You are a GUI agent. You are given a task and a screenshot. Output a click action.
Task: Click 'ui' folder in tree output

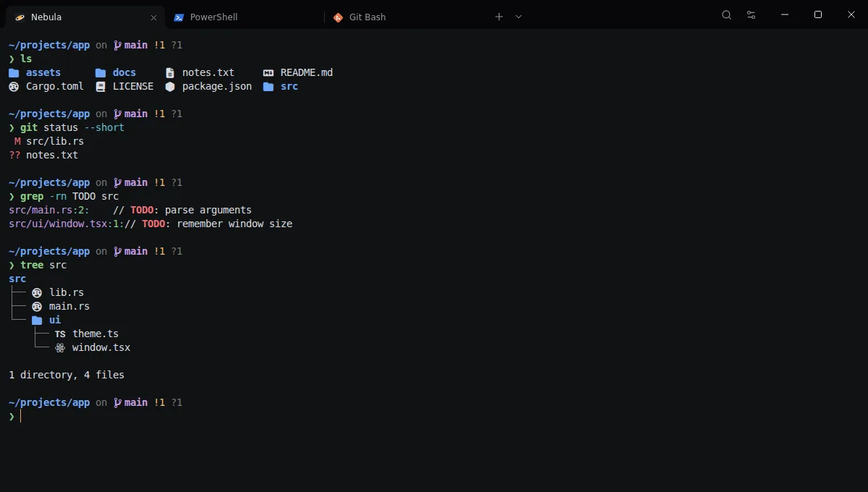pos(55,320)
